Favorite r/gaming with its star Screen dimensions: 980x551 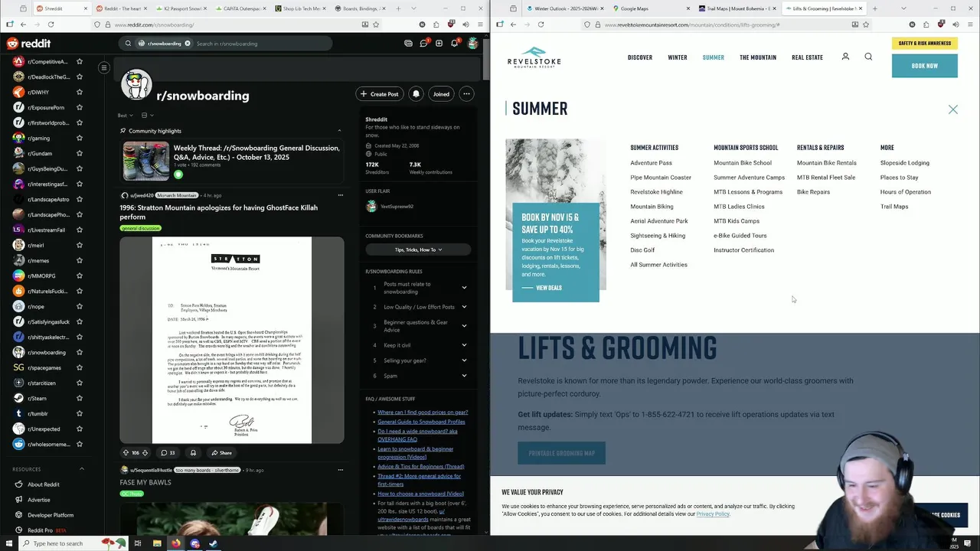pyautogui.click(x=80, y=138)
